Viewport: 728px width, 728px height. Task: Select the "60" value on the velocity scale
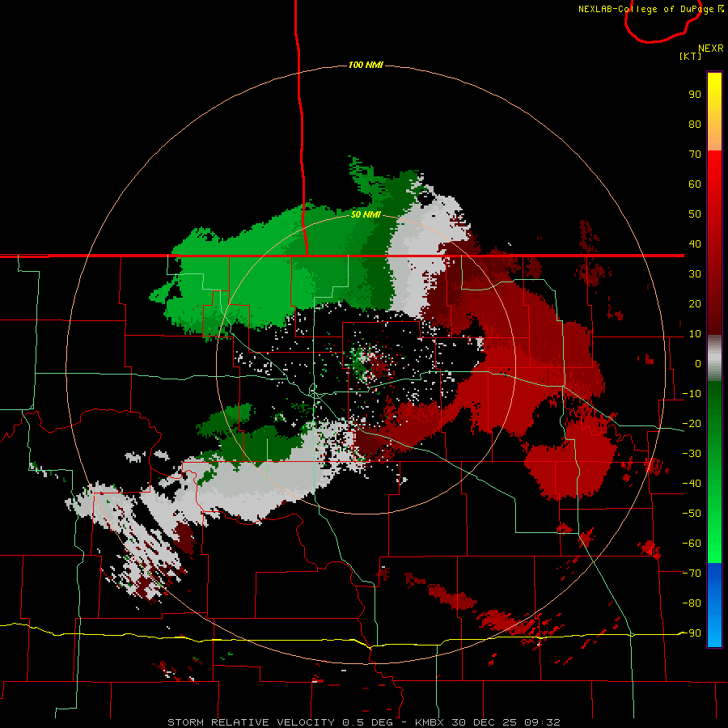pyautogui.click(x=695, y=184)
